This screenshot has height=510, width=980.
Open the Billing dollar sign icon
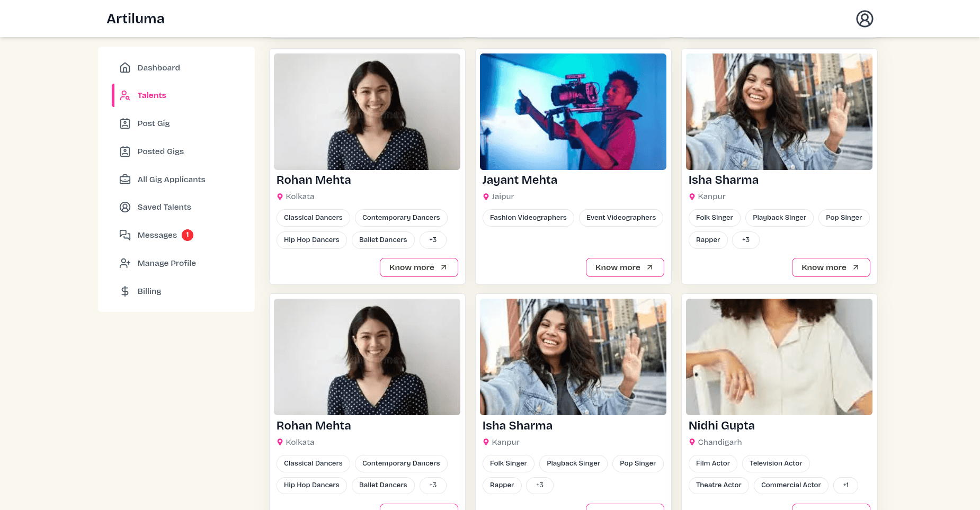coord(125,291)
